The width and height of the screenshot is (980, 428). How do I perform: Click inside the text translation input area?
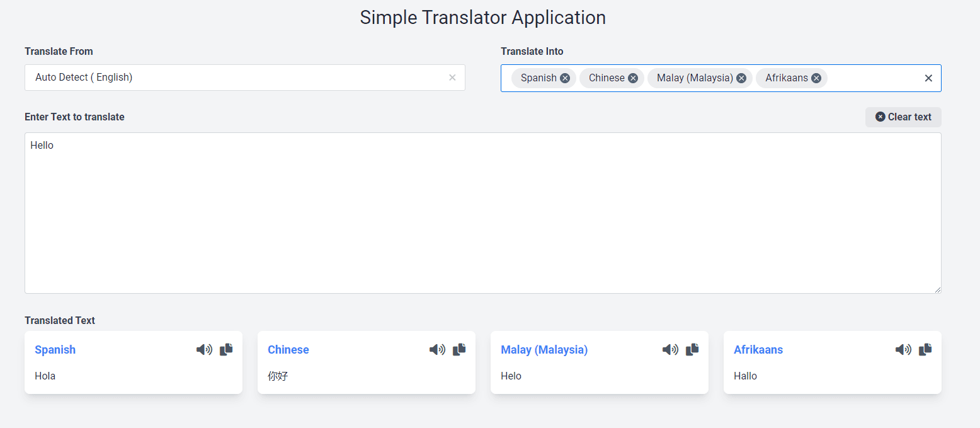point(482,212)
